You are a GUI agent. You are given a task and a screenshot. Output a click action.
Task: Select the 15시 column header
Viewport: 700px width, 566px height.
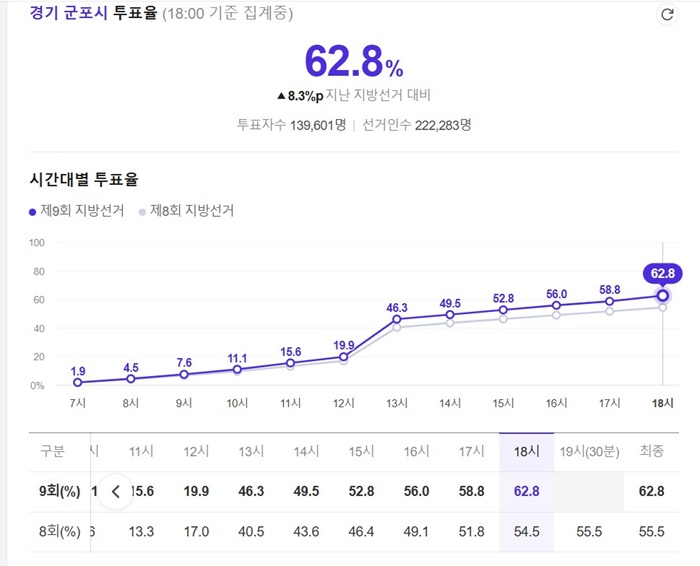[x=361, y=452]
